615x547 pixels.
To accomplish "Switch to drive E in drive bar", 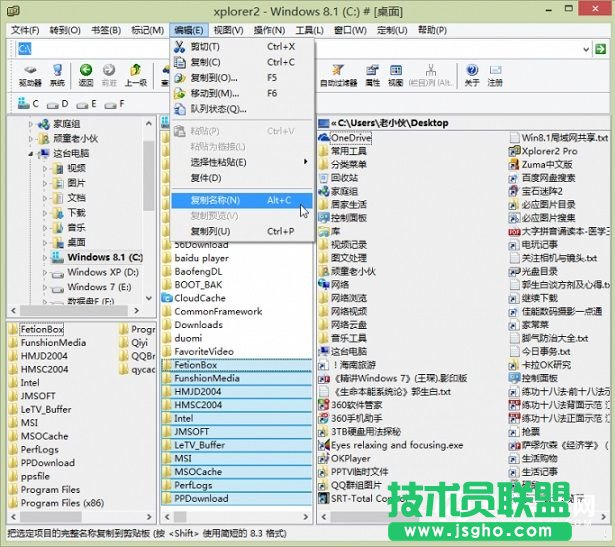I will [x=86, y=104].
